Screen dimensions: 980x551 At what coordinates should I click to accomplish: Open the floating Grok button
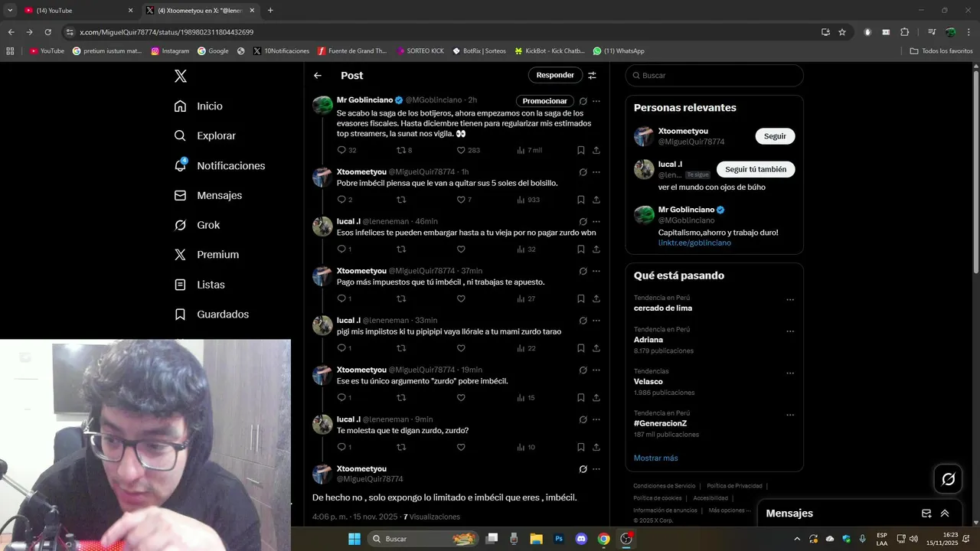[948, 479]
